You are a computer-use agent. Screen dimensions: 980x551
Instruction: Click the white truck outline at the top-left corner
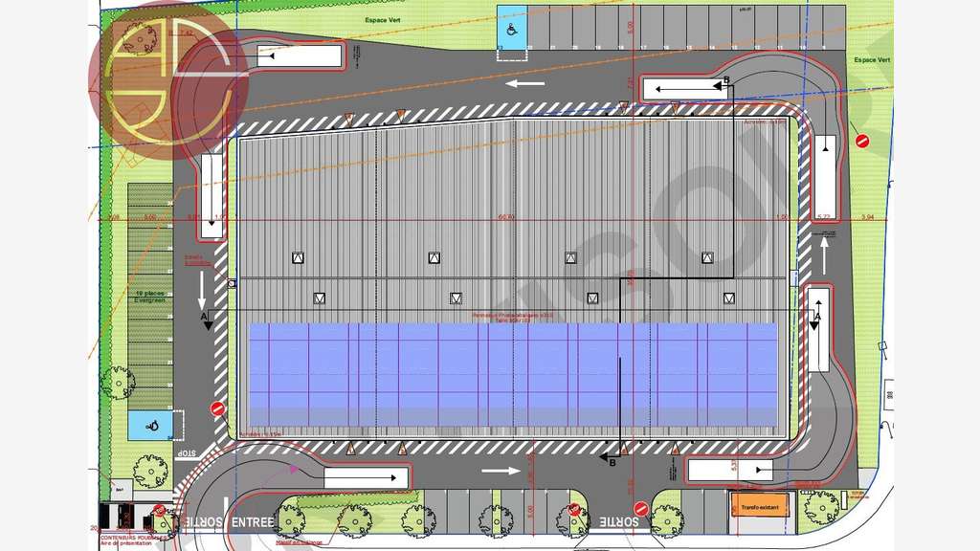tap(300, 55)
